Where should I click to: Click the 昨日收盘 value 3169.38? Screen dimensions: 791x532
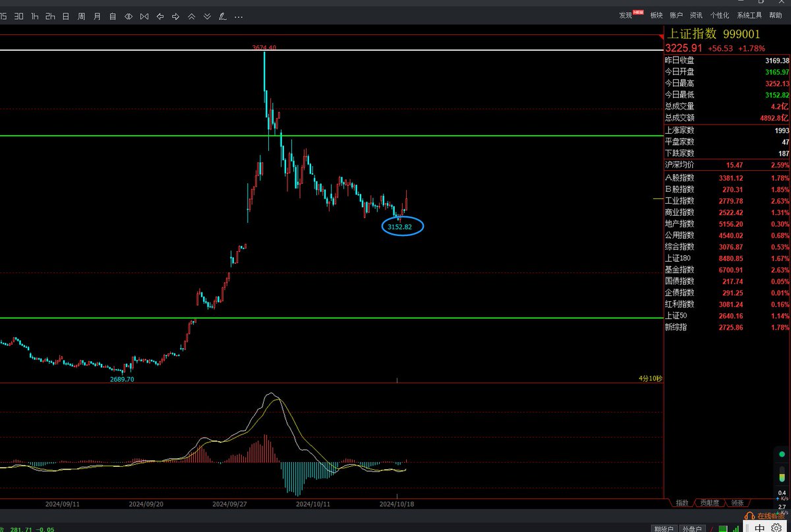pos(776,60)
